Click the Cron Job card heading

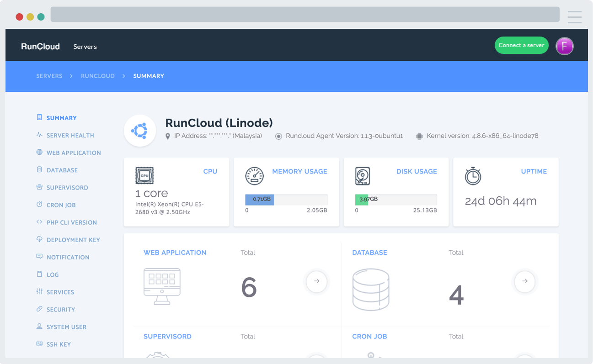369,336
